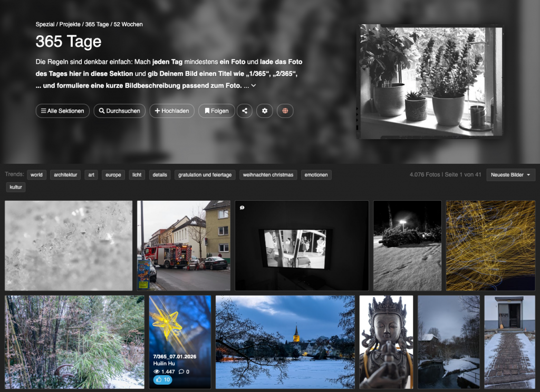Open the Projekte breadcrumb link
540x392 pixels.
pyautogui.click(x=69, y=24)
